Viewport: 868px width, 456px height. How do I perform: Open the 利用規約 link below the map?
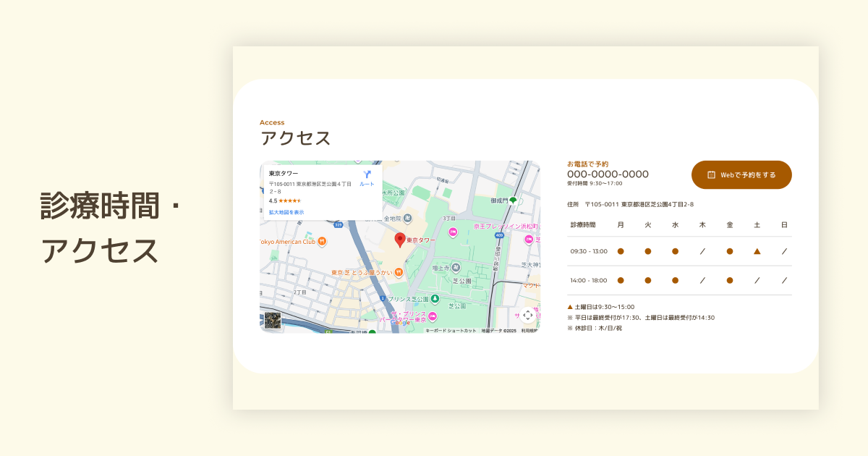530,329
